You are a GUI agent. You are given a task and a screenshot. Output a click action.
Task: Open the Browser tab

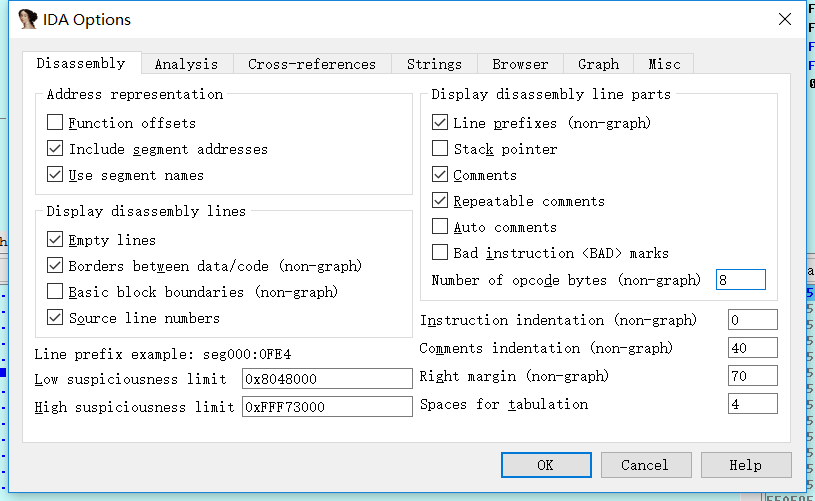pyautogui.click(x=520, y=64)
